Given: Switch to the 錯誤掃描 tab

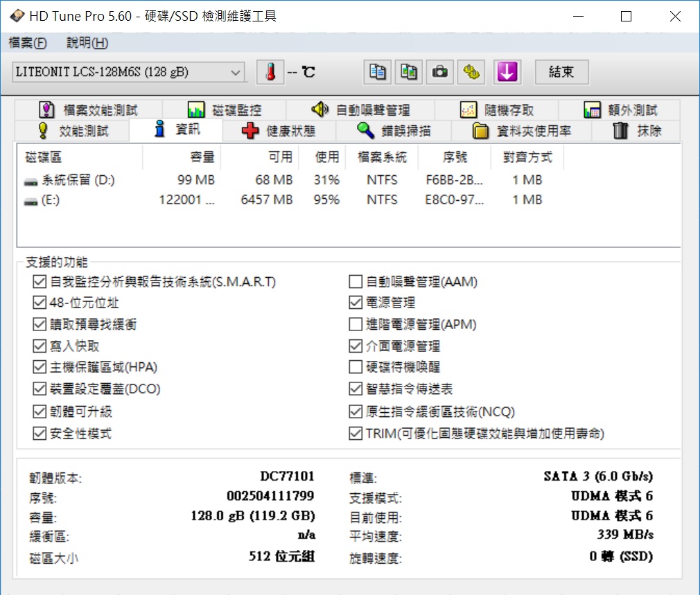Looking at the screenshot, I should (x=394, y=131).
